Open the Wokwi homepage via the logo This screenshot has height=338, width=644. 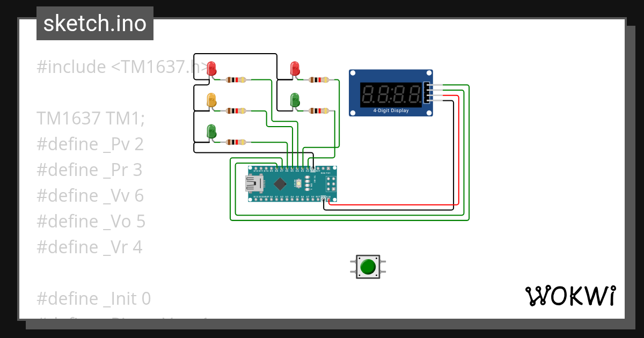click(571, 295)
